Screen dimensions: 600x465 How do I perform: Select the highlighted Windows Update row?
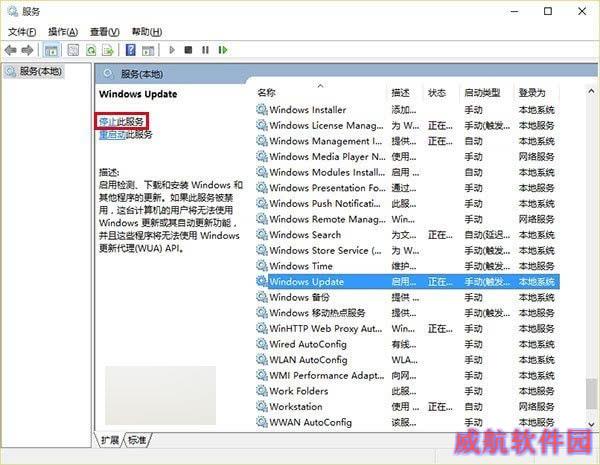408,282
